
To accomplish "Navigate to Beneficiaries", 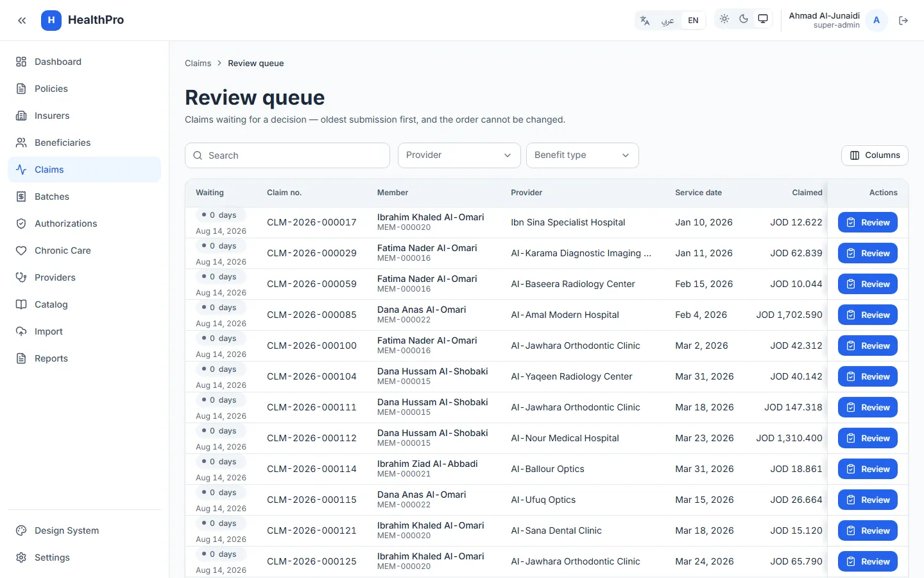I will point(84,143).
